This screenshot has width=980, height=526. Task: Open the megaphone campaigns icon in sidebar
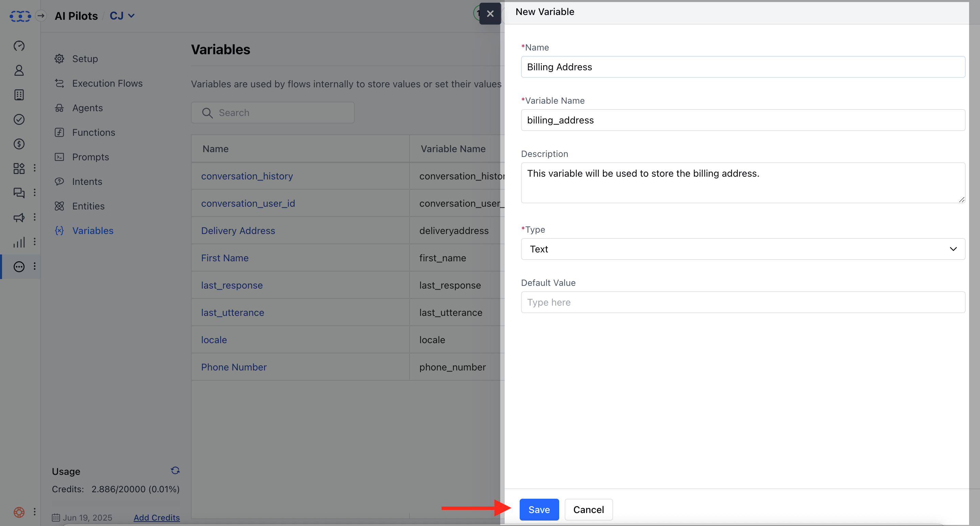[x=19, y=217]
